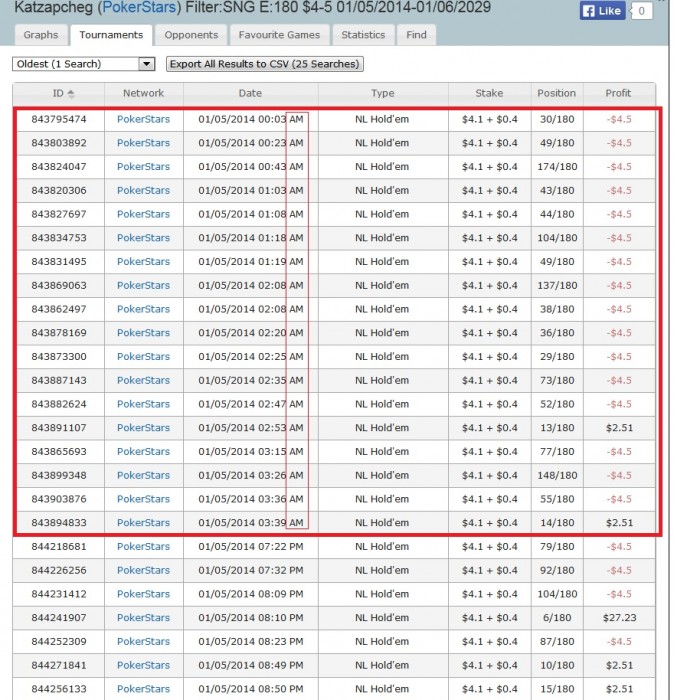Image resolution: width=674 pixels, height=700 pixels.
Task: Click position 13/180 cell
Action: tap(557, 428)
